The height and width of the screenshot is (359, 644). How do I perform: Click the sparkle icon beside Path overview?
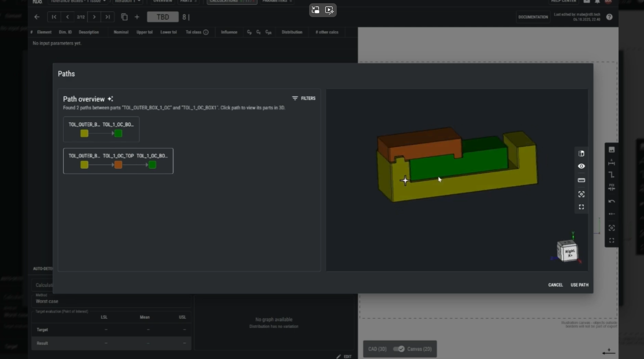(110, 99)
